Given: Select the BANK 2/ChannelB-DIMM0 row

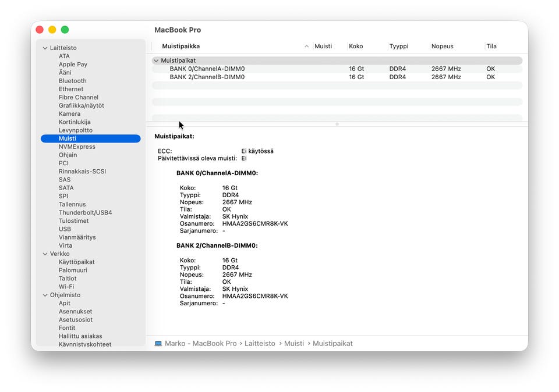Looking at the screenshot, I should [x=207, y=77].
